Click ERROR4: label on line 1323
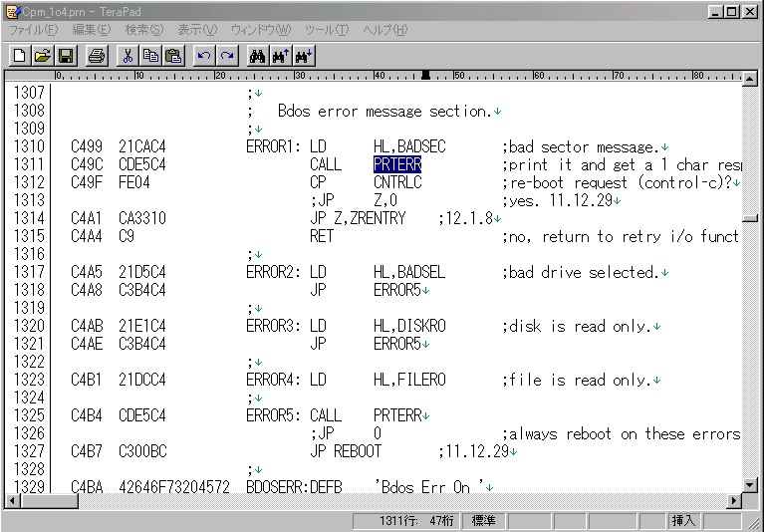The width and height of the screenshot is (764, 532). (x=273, y=380)
